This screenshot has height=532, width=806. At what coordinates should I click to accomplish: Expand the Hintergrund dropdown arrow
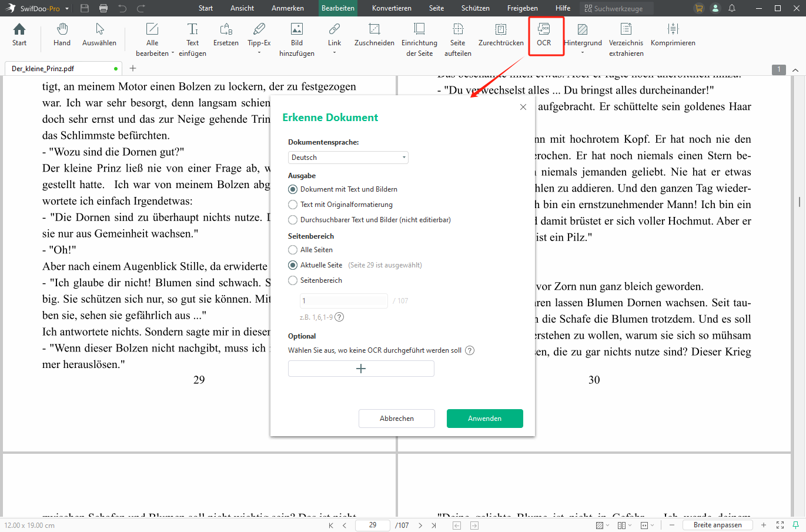pos(583,53)
